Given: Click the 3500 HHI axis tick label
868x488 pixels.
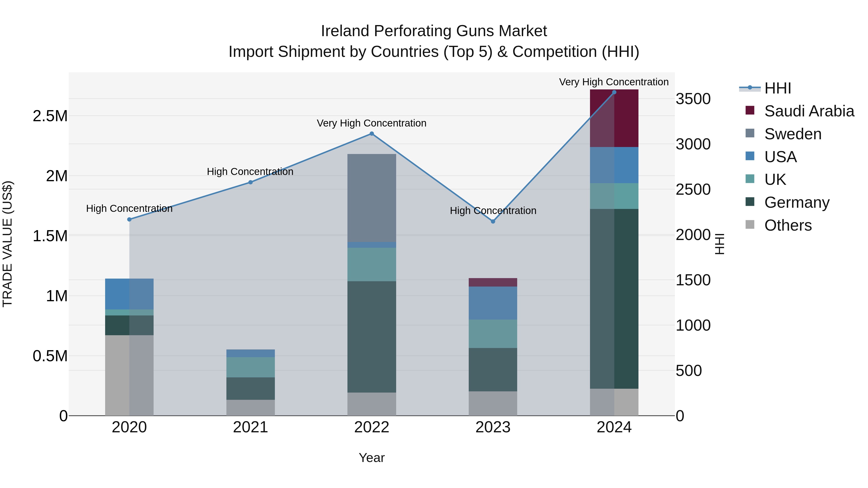Looking at the screenshot, I should pyautogui.click(x=693, y=99).
